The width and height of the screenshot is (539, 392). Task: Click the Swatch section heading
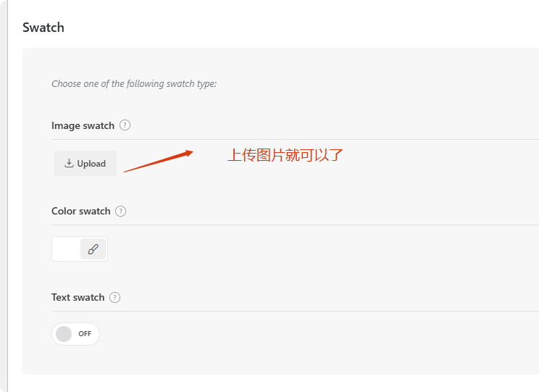coord(43,28)
